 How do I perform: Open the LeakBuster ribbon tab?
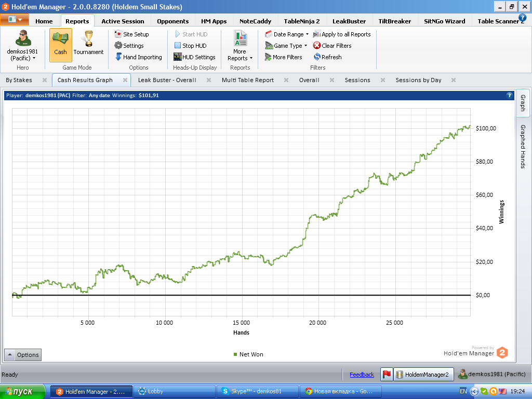(x=349, y=21)
